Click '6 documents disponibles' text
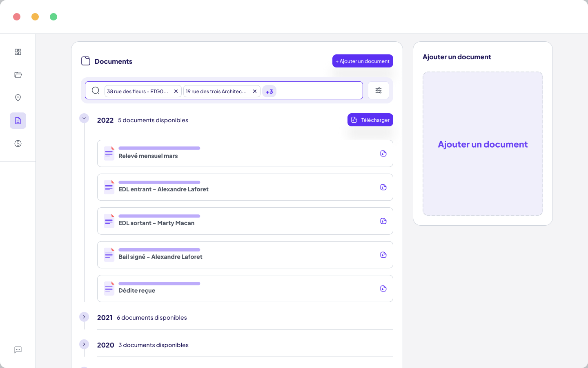 click(x=152, y=318)
